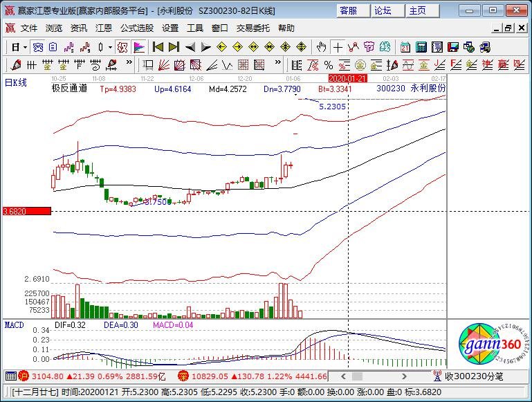
Task: Open the calculator icon
Action: pyautogui.click(x=421, y=47)
